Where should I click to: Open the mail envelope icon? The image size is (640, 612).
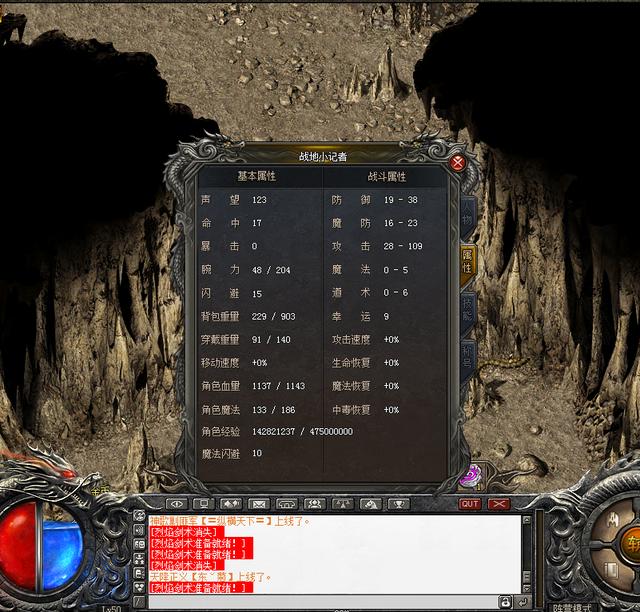pyautogui.click(x=259, y=504)
